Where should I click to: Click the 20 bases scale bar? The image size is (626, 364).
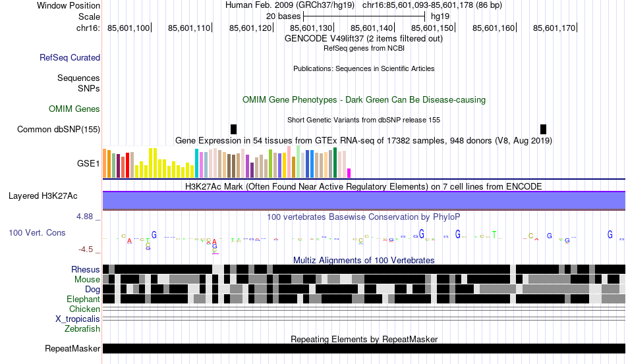click(364, 16)
